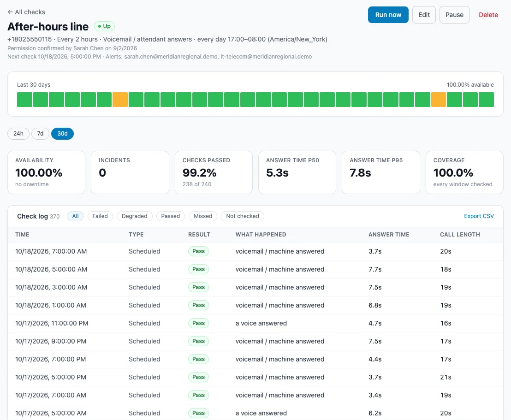511x420 pixels.
Task: Click the ANSWER TIME column header
Action: [389, 235]
